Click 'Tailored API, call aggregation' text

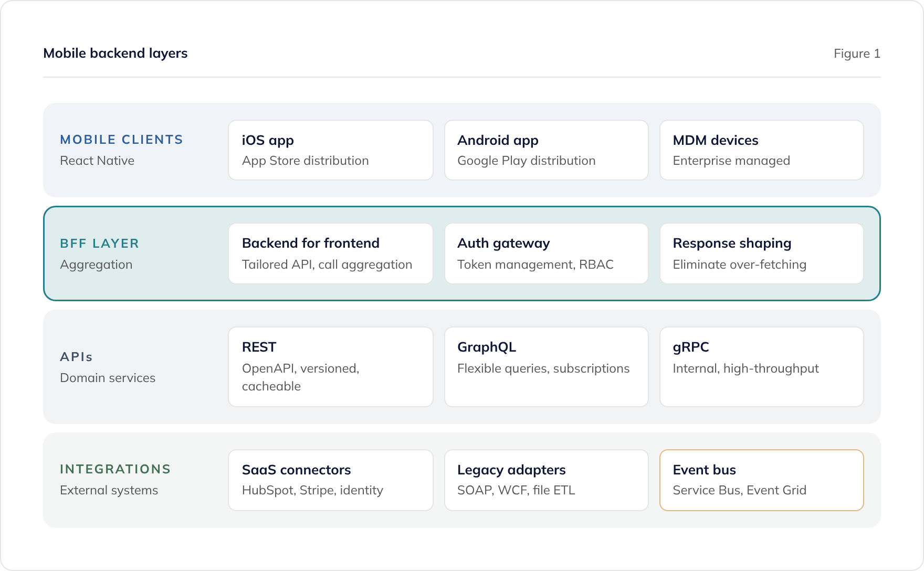tap(327, 265)
